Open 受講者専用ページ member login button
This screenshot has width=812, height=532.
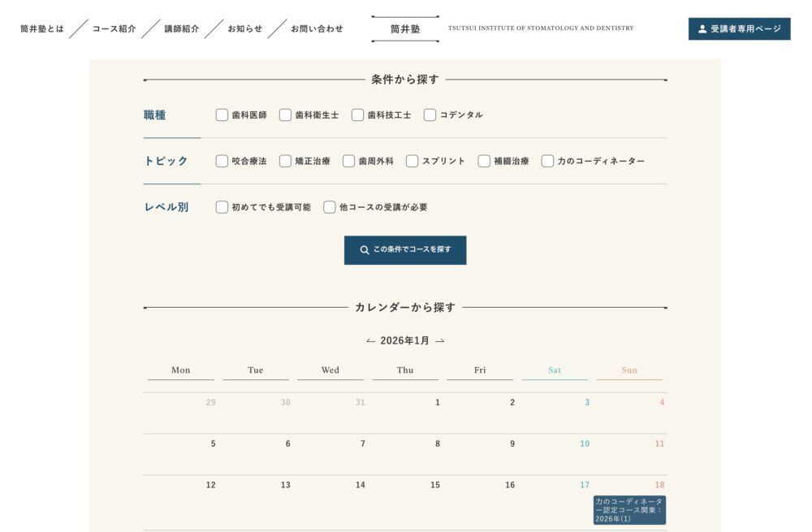pyautogui.click(x=739, y=29)
